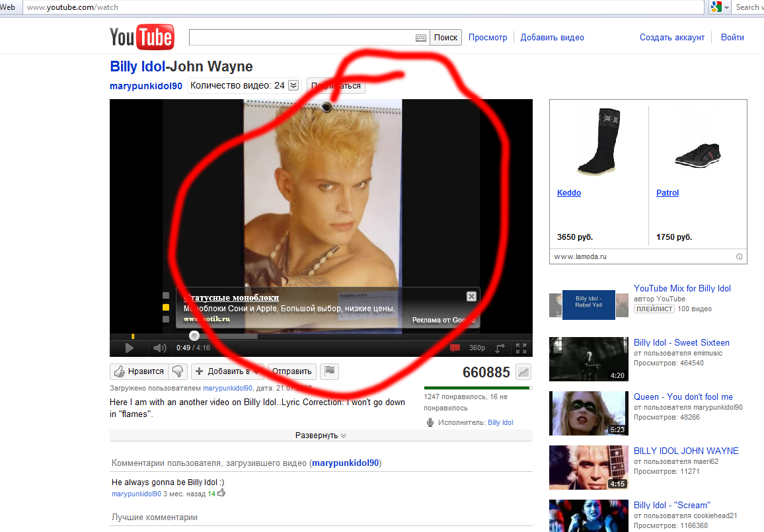Viewport: 764px width, 532px height.
Task: Expand description with Развернуть
Action: pyautogui.click(x=321, y=435)
